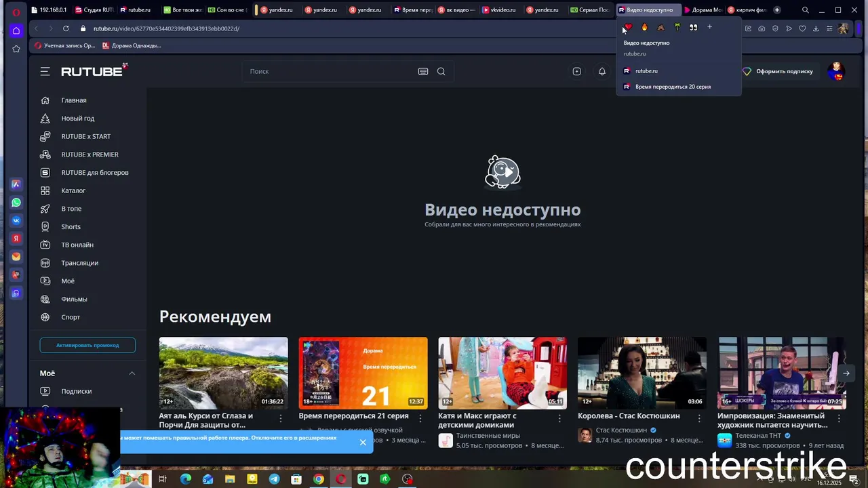Open Учетная запись Opera bookmark
This screenshot has height=488, width=868.
coord(65,45)
